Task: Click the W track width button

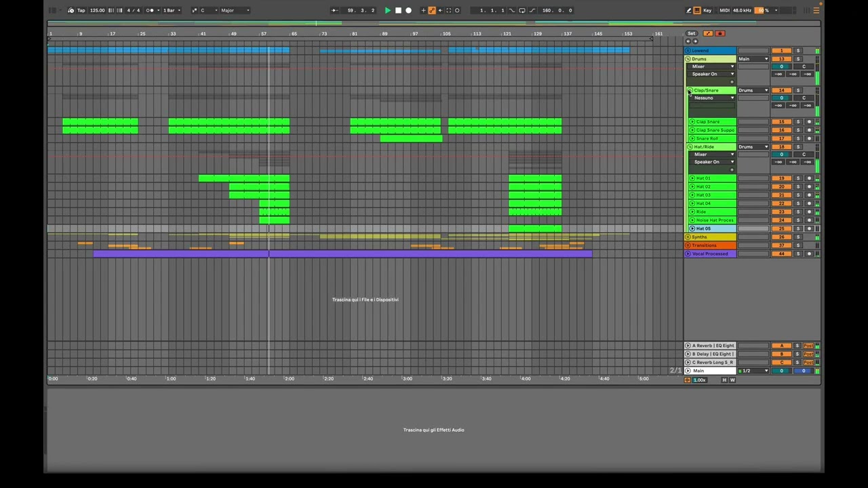Action: coord(732,380)
